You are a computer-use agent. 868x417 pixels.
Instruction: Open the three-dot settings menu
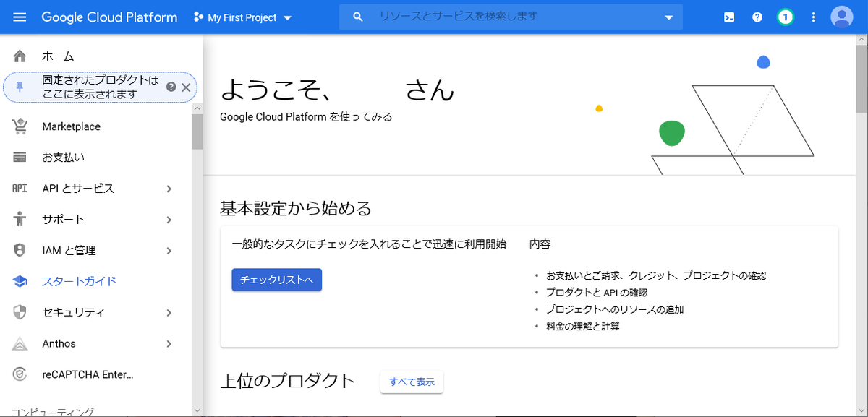point(814,17)
